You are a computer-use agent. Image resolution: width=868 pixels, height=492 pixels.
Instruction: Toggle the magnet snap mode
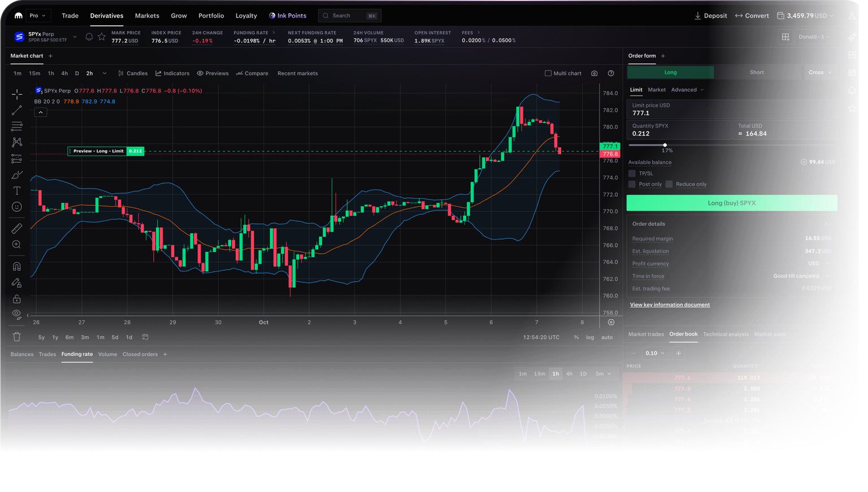pyautogui.click(x=17, y=266)
